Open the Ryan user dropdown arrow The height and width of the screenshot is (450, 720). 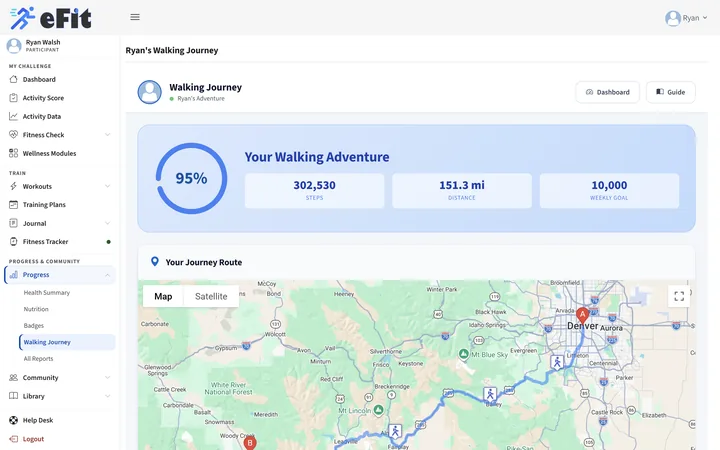[705, 18]
